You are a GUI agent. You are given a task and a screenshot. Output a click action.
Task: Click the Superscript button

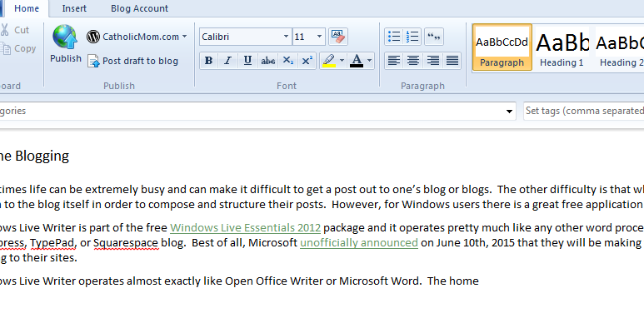tap(307, 60)
